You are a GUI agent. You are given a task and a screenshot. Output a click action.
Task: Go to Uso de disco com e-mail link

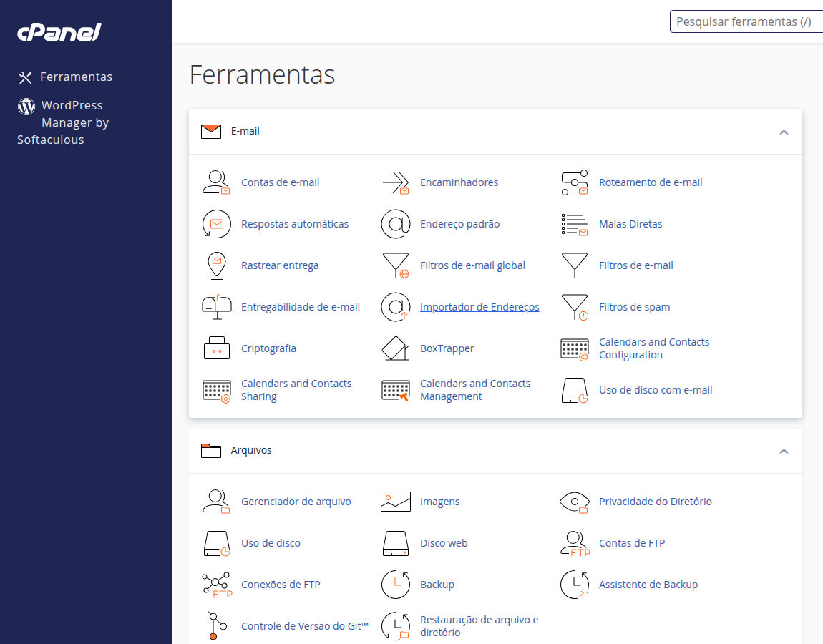pos(655,390)
